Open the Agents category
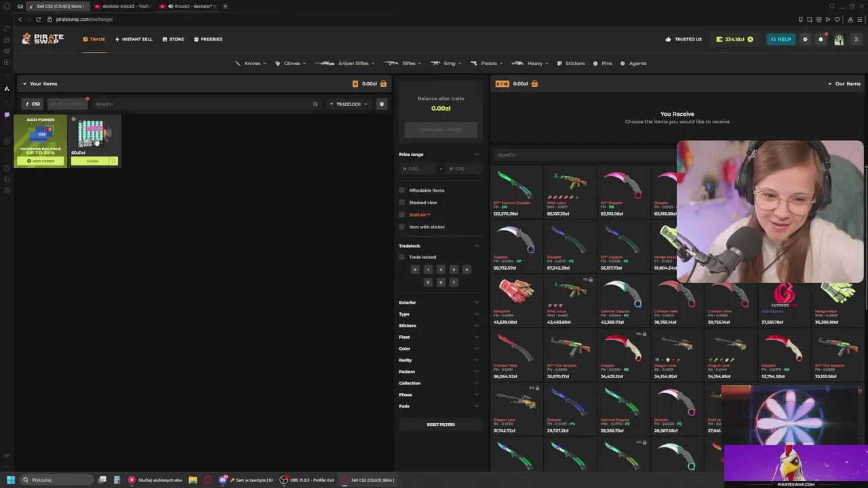The image size is (868, 488). (633, 64)
